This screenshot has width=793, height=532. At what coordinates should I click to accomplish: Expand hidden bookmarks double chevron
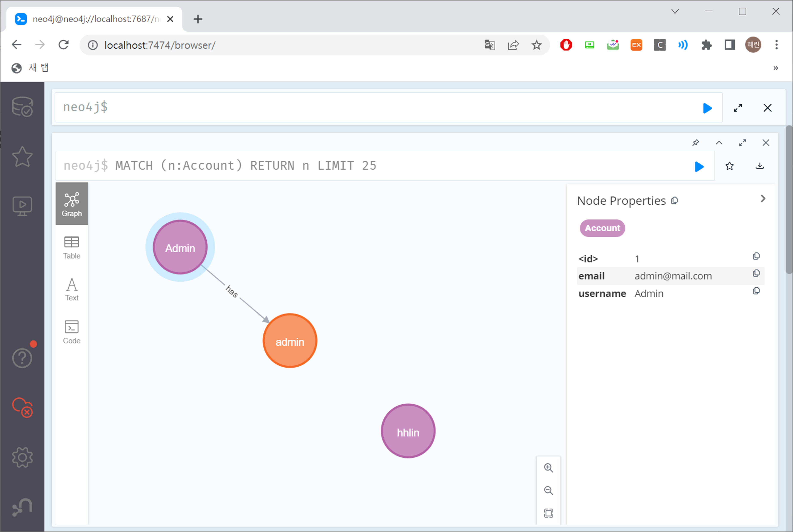[776, 68]
